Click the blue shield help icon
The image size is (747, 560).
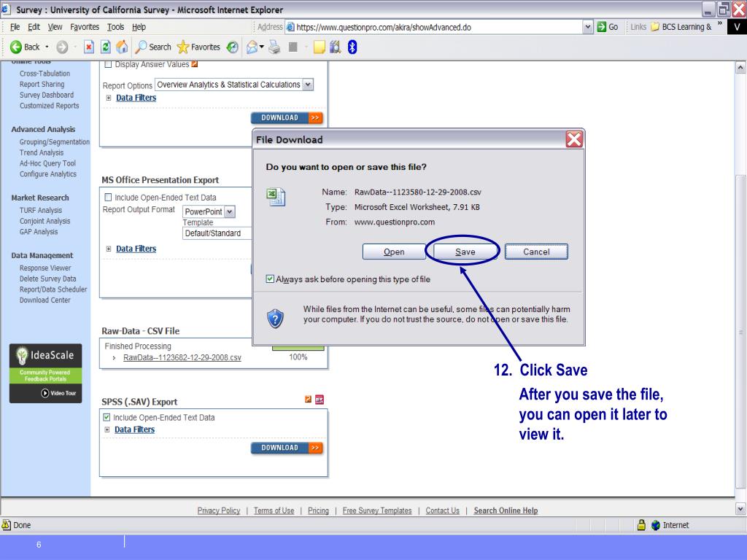pyautogui.click(x=275, y=318)
